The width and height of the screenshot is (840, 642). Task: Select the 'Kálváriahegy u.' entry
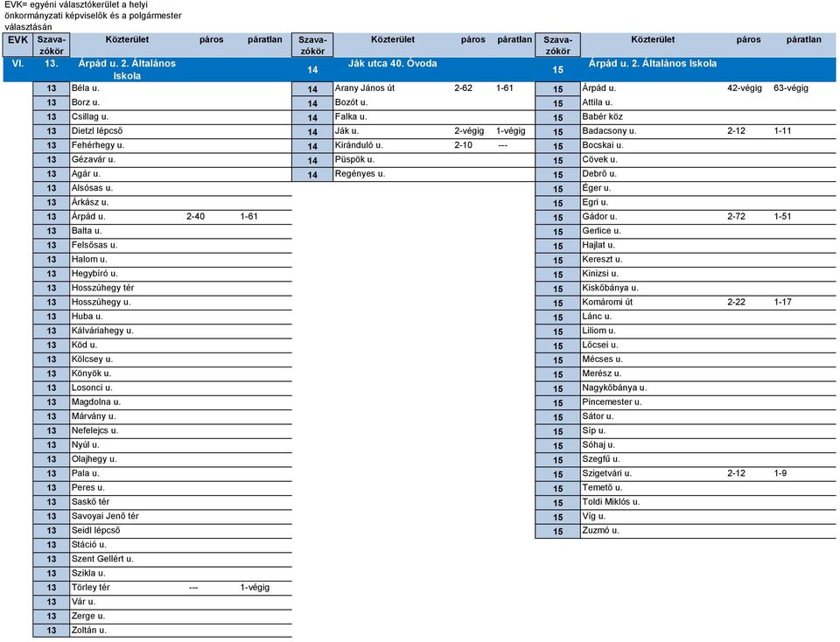click(102, 331)
